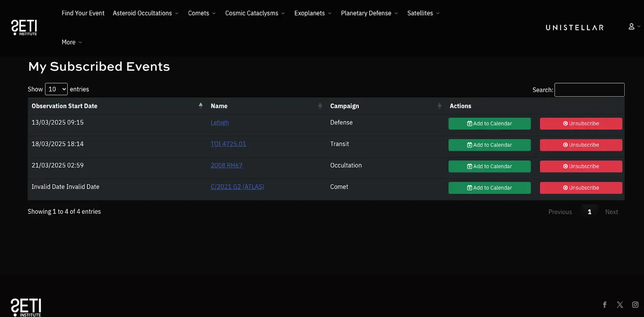Screen dimensions: 644x317
Task: Open the Instagram footer icon
Action: pos(635,305)
